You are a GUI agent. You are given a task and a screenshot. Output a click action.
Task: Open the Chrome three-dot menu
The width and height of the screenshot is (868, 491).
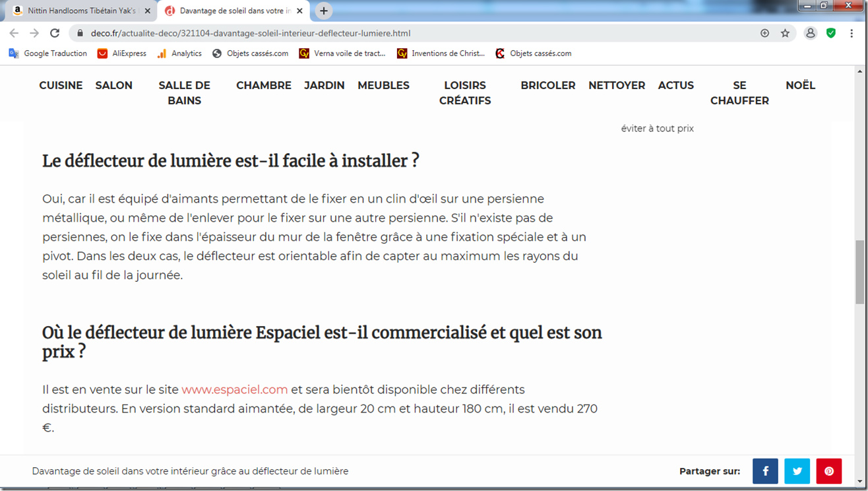click(x=852, y=33)
